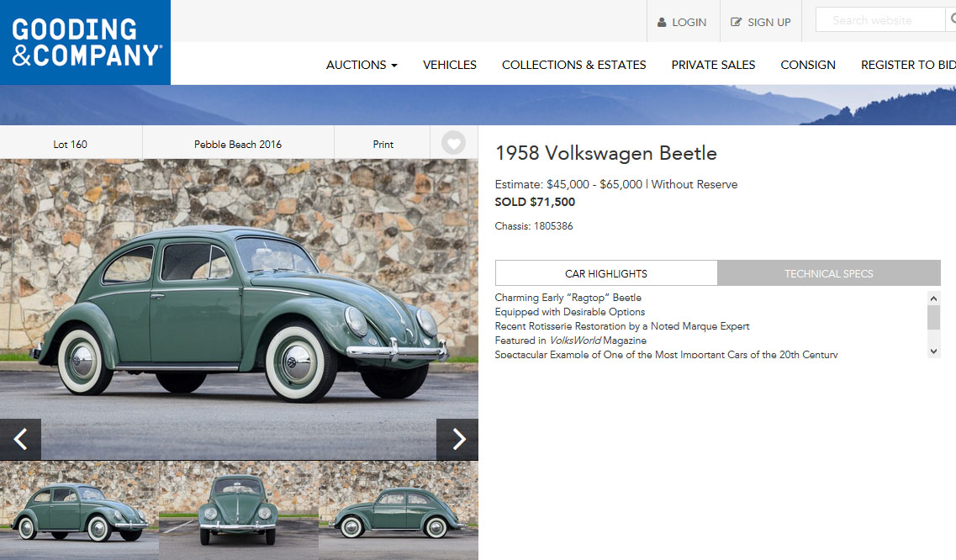Click the Login button
This screenshot has width=956, height=560.
683,22
